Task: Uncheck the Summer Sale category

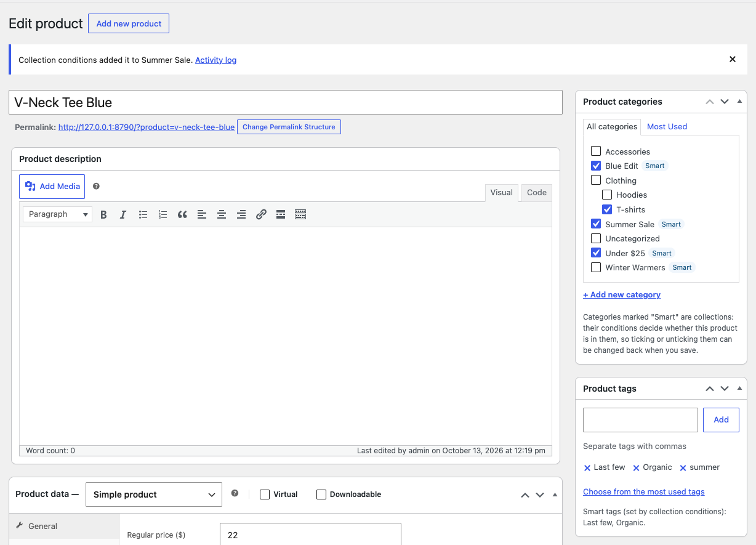Action: (x=596, y=224)
